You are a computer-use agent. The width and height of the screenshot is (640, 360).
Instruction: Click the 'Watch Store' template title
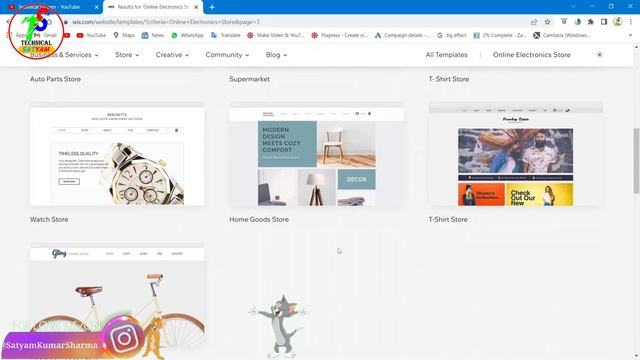click(49, 220)
